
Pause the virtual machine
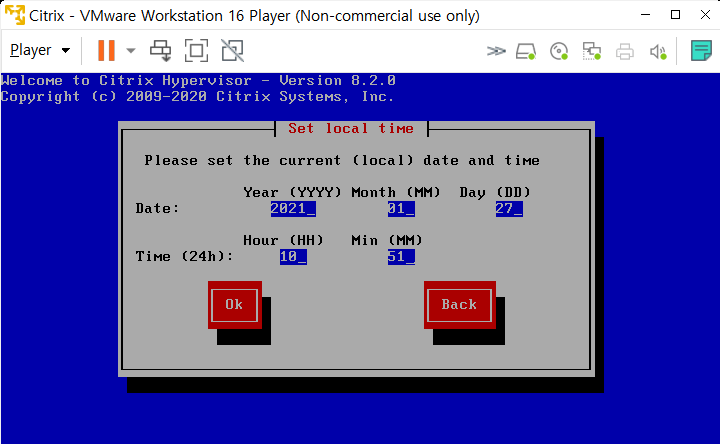(106, 51)
